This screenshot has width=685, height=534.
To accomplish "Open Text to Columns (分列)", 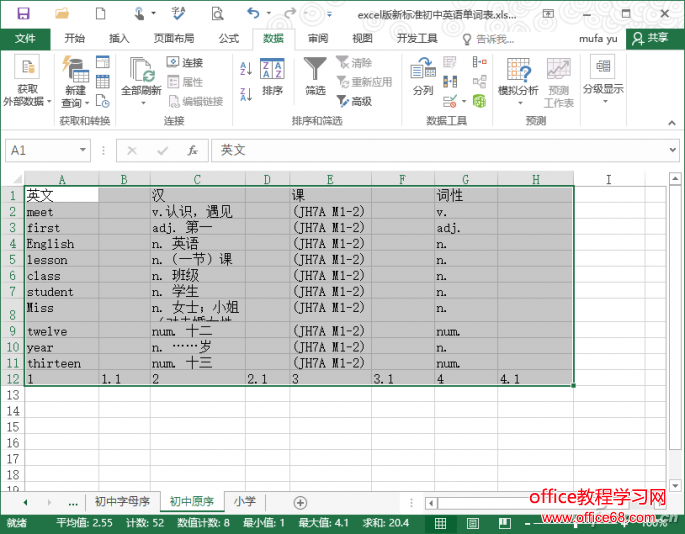I will [423, 77].
